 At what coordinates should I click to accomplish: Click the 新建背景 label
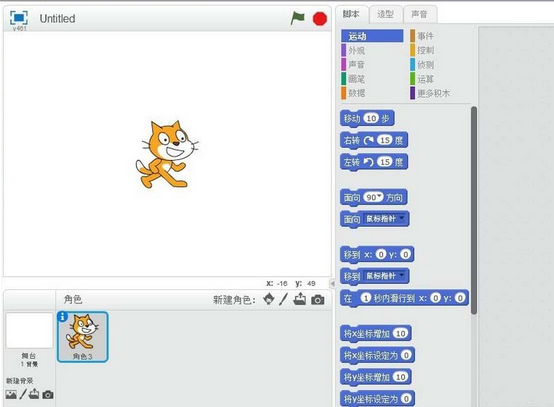click(19, 381)
